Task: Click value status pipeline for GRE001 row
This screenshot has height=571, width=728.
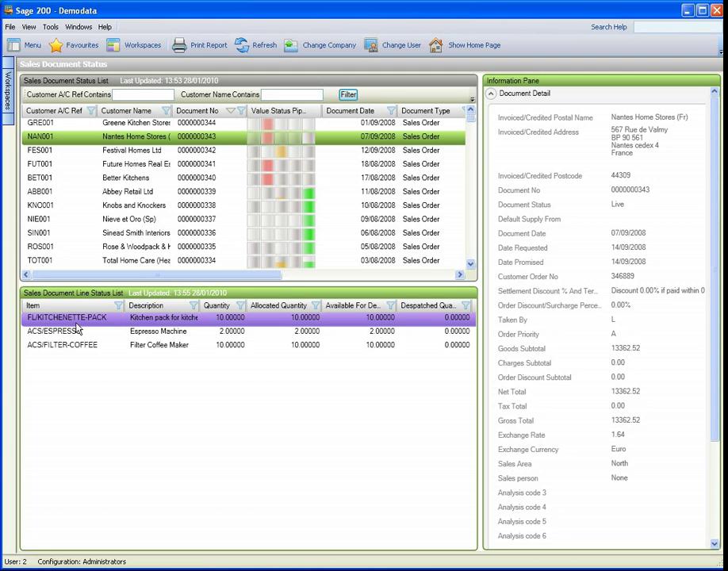Action: [x=282, y=123]
